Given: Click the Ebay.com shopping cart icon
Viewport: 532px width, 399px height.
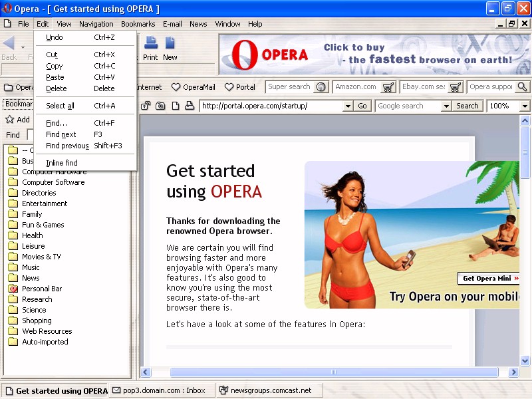Looking at the screenshot, I should coord(456,87).
